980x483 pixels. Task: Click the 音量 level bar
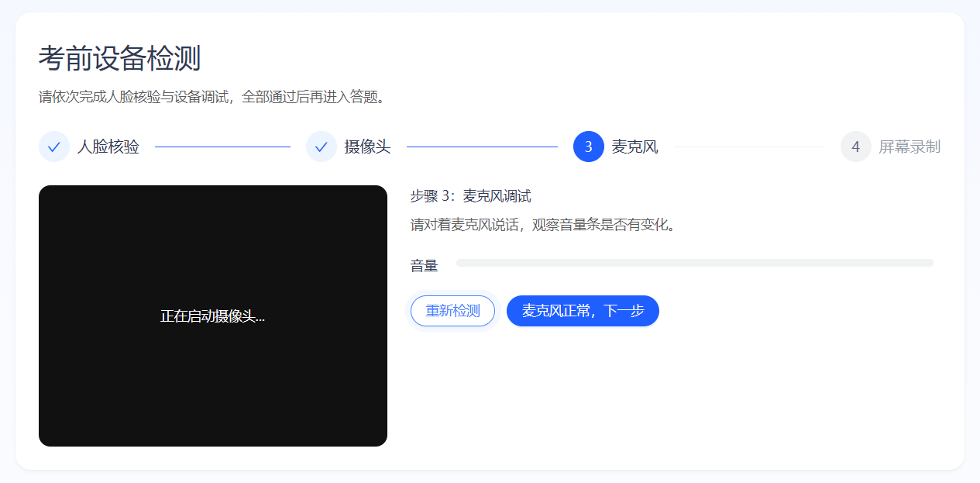[x=695, y=263]
